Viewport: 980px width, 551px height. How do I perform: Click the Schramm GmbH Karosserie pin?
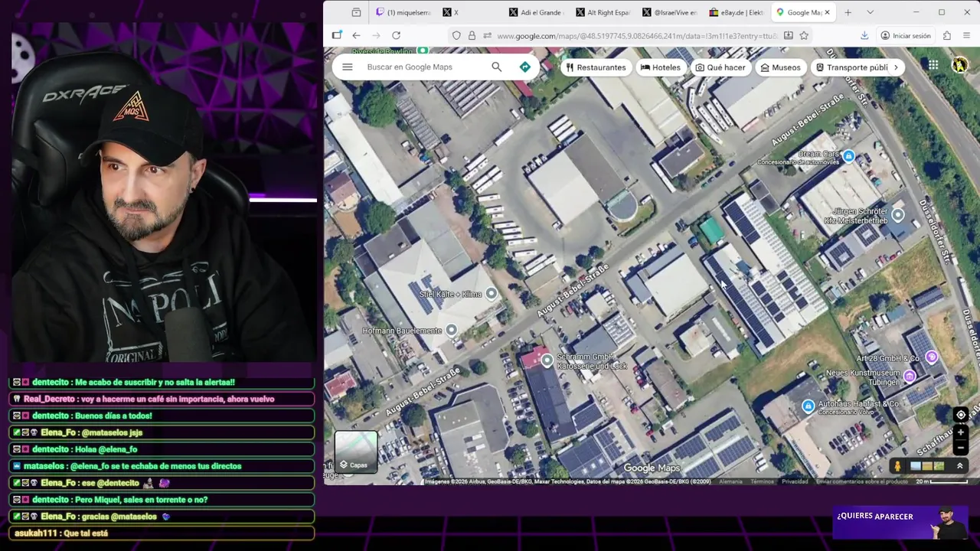pyautogui.click(x=547, y=360)
